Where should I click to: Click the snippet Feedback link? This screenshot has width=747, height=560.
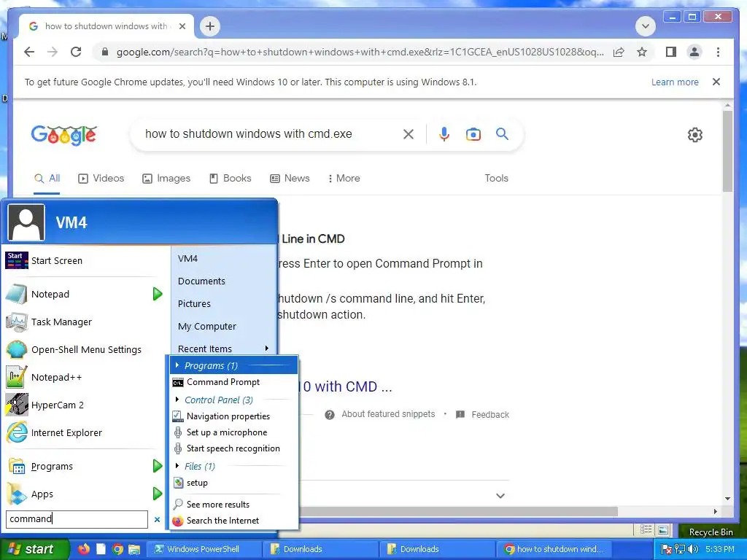click(490, 415)
